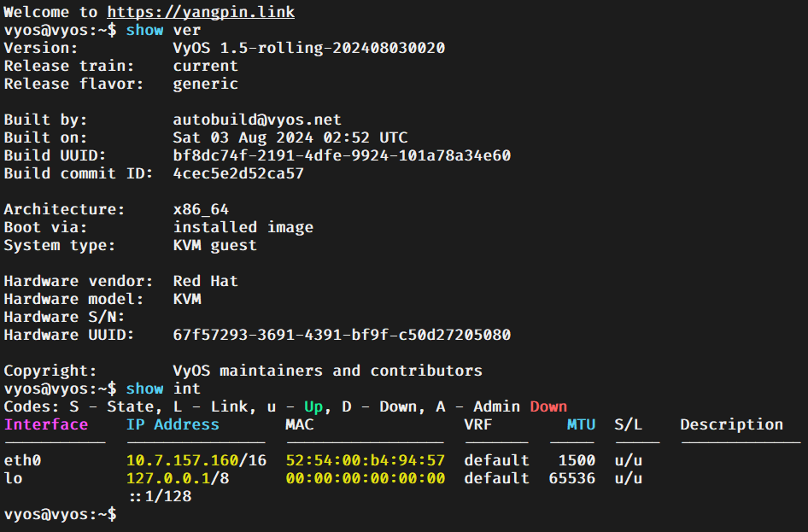808x532 pixels.
Task: Click the IP Address column header
Action: click(x=173, y=424)
